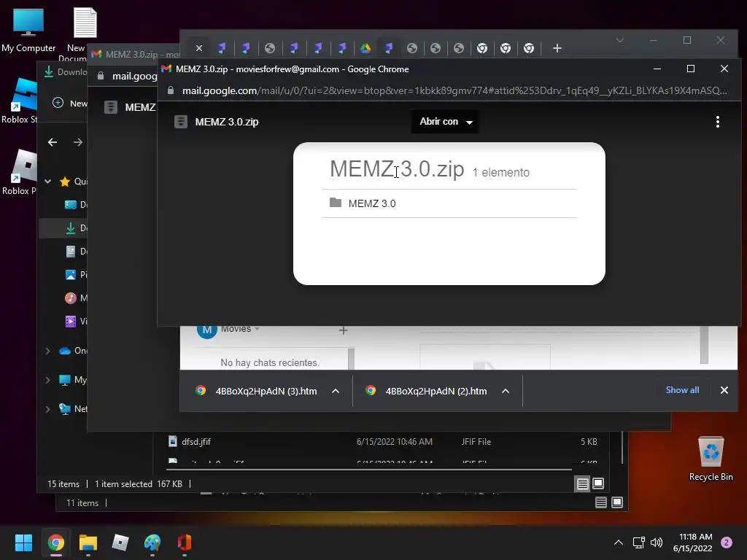747x560 pixels.
Task: Close the active tab in the background Chrome window
Action: pos(199,48)
